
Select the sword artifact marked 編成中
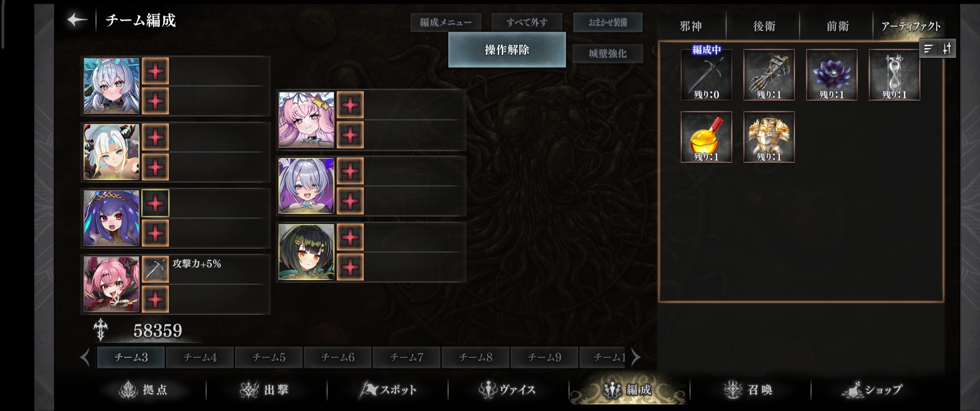point(706,75)
